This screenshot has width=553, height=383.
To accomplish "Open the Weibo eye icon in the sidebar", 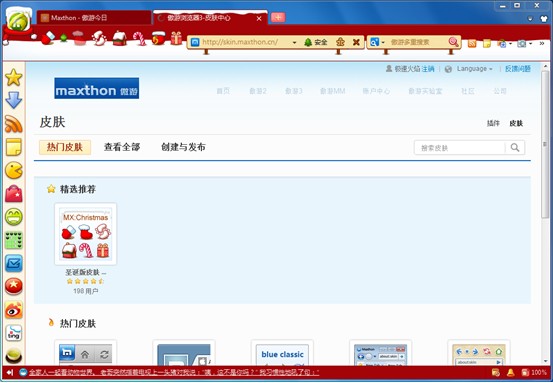I will 14,310.
